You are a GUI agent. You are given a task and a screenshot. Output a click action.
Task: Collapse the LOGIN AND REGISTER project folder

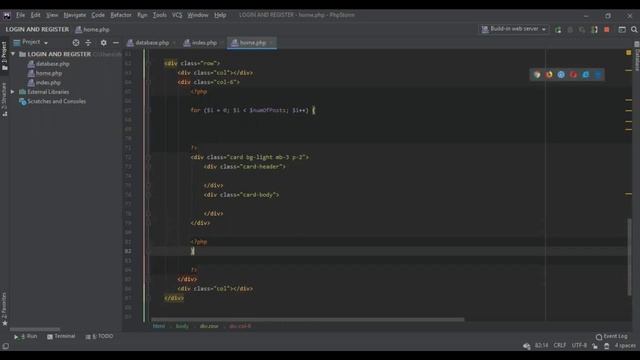[13, 54]
